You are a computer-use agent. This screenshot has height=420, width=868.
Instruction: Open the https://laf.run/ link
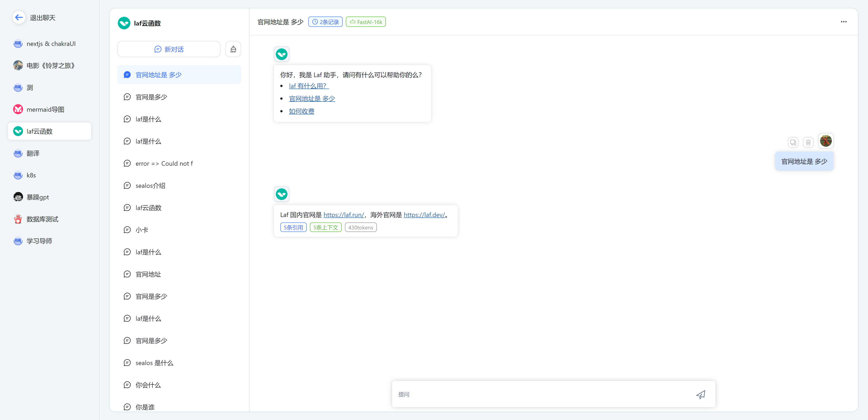click(x=343, y=215)
